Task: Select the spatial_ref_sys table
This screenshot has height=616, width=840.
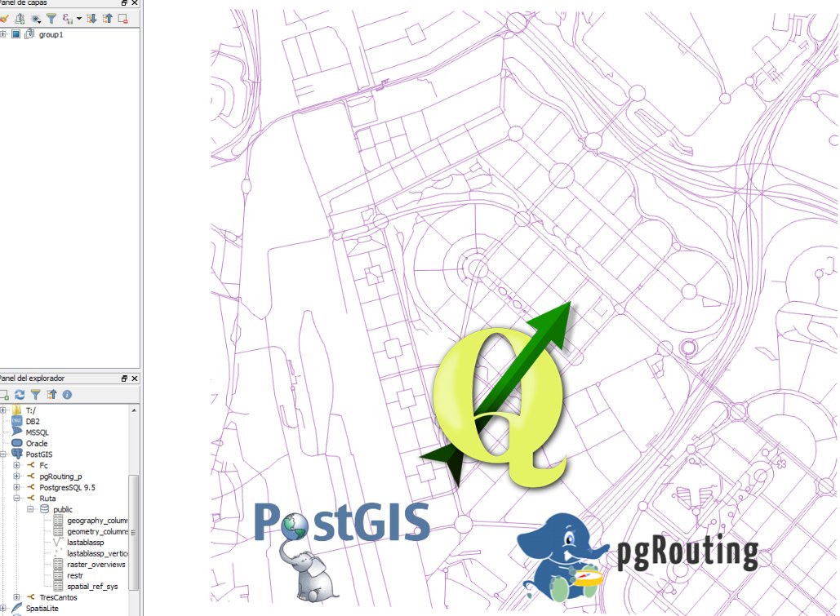Action: click(92, 587)
